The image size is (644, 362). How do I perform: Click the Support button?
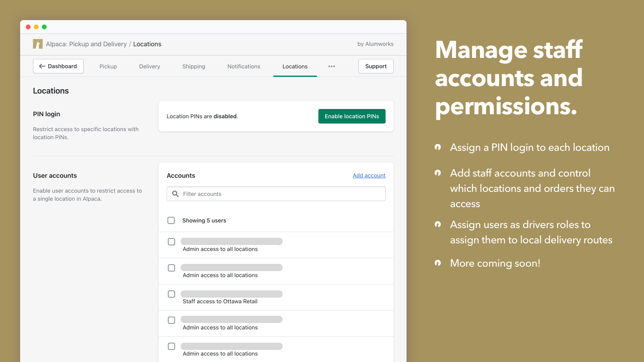[x=376, y=66]
